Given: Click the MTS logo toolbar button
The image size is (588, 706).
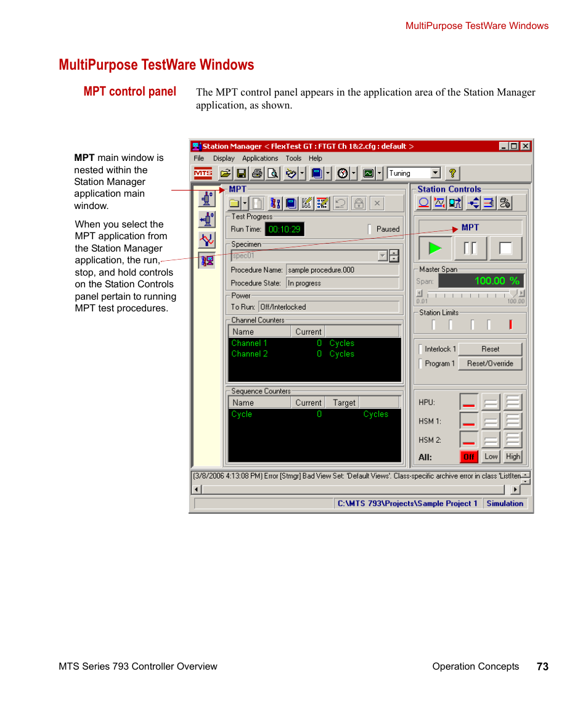Looking at the screenshot, I should [x=203, y=173].
